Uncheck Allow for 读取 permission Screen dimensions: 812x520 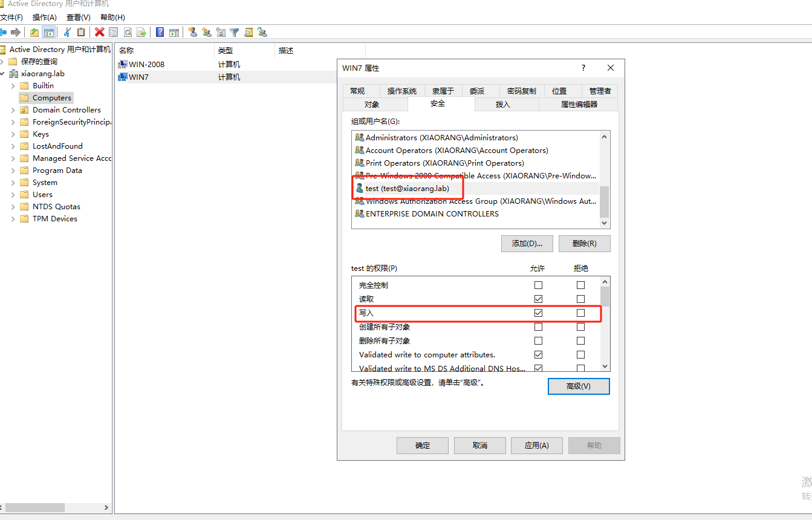pos(538,299)
